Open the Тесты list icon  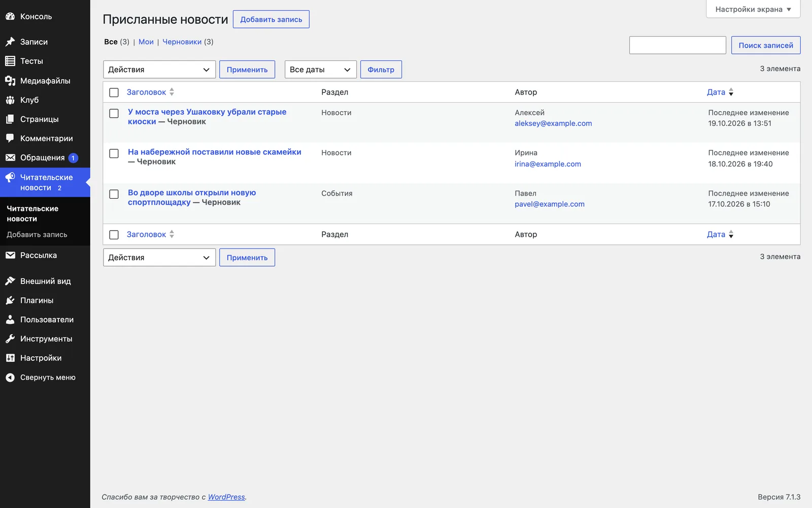click(10, 61)
